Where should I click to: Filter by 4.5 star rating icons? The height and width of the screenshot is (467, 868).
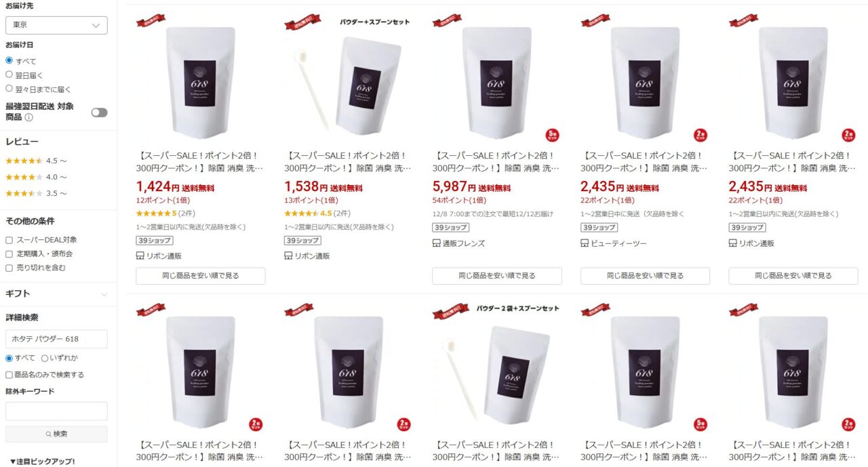click(x=24, y=161)
